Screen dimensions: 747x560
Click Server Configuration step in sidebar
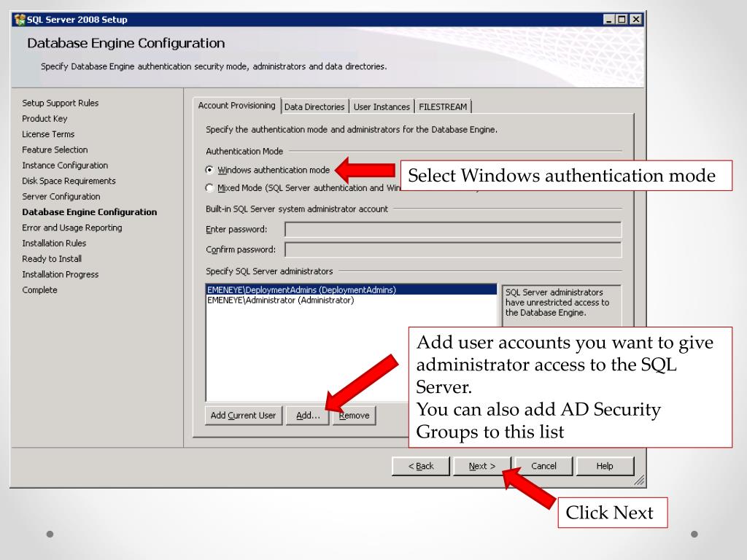click(61, 197)
